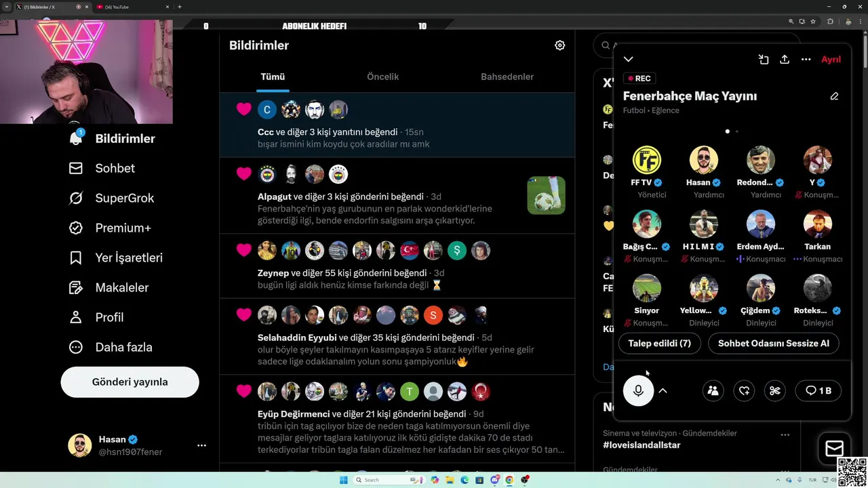The width and height of the screenshot is (868, 488).
Task: Switch to Tümü tab
Action: pos(273,77)
